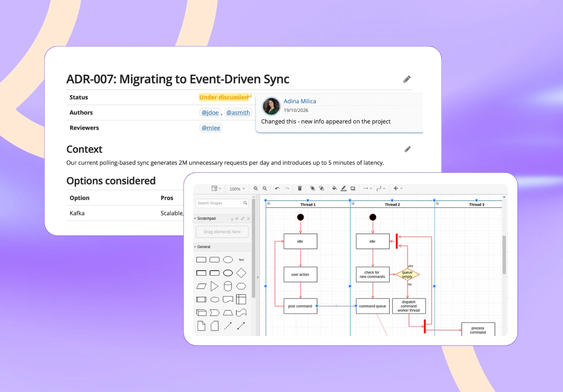Viewport: 563px width, 392px height.
Task: Zoom out of the diagram canvas
Action: [265, 188]
